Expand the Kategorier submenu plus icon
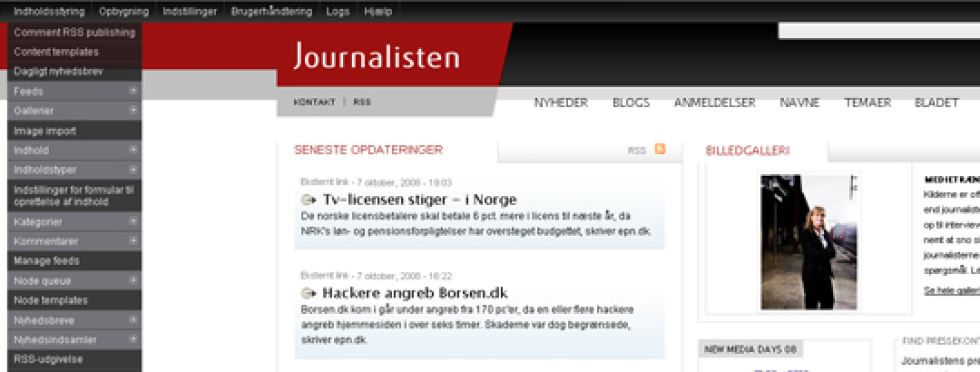Image resolution: width=980 pixels, height=372 pixels. click(133, 221)
